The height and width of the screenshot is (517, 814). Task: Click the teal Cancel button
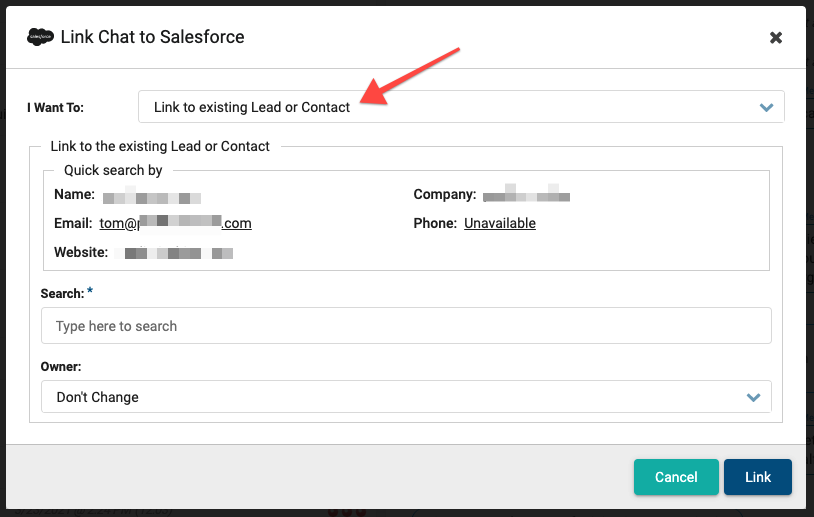tap(676, 477)
